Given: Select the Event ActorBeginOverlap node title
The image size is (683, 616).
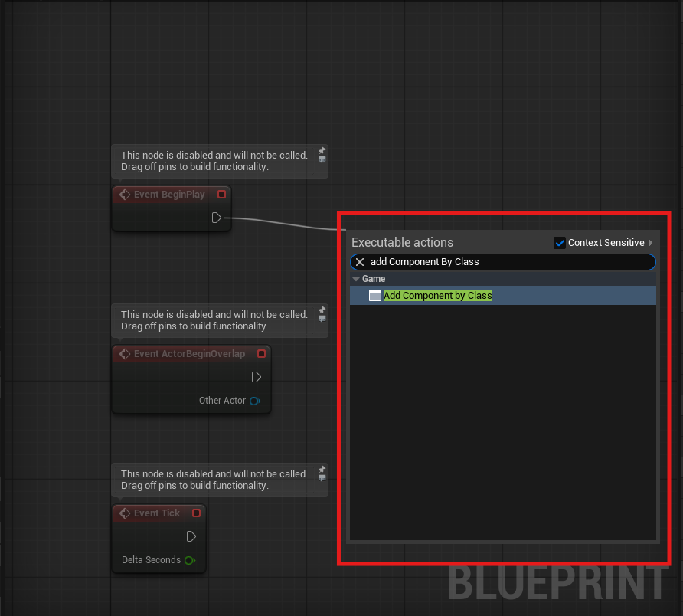Looking at the screenshot, I should coord(189,353).
